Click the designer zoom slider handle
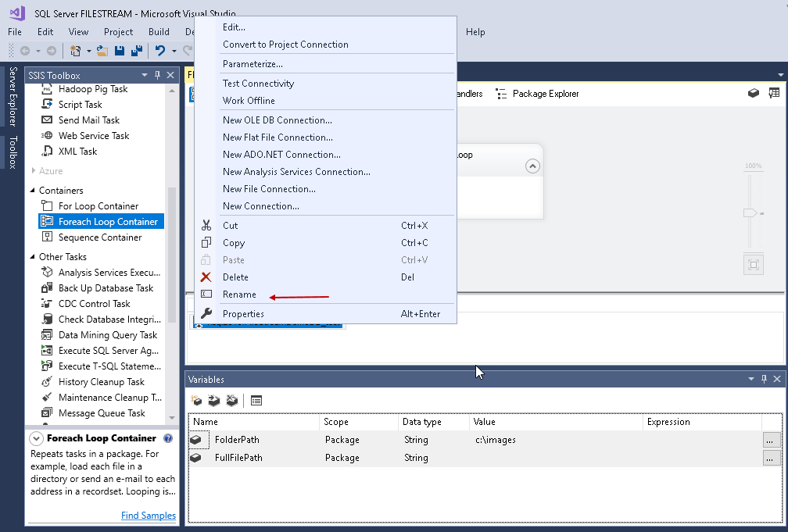Image resolution: width=788 pixels, height=532 pixels. tap(750, 213)
